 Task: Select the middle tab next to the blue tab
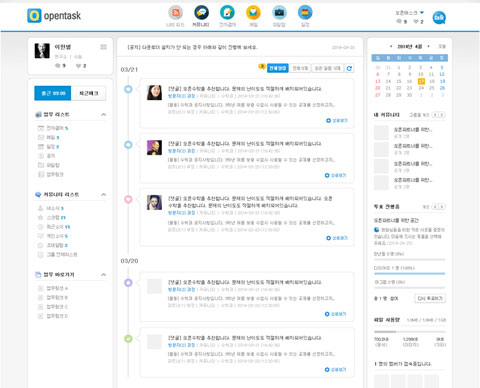(300, 68)
